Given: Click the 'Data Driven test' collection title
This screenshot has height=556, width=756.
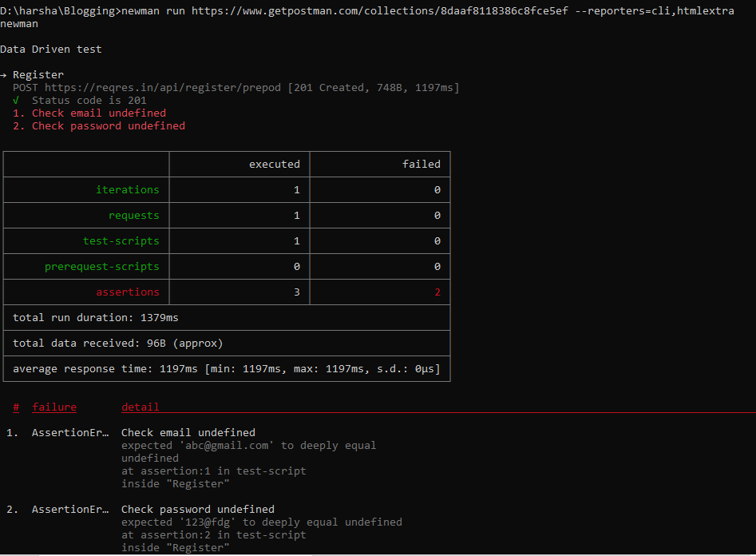Looking at the screenshot, I should click(50, 50).
